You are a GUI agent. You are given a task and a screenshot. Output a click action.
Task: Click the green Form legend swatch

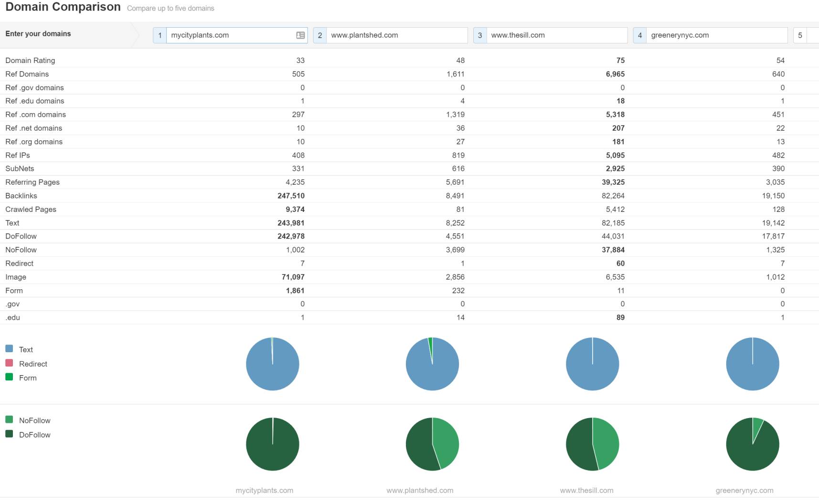9,377
